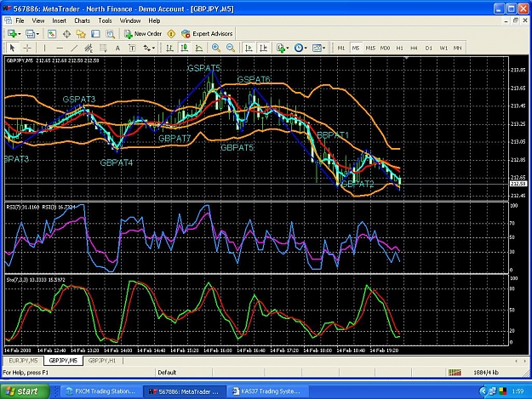
Task: Open the View menu
Action: pyautogui.click(x=38, y=20)
